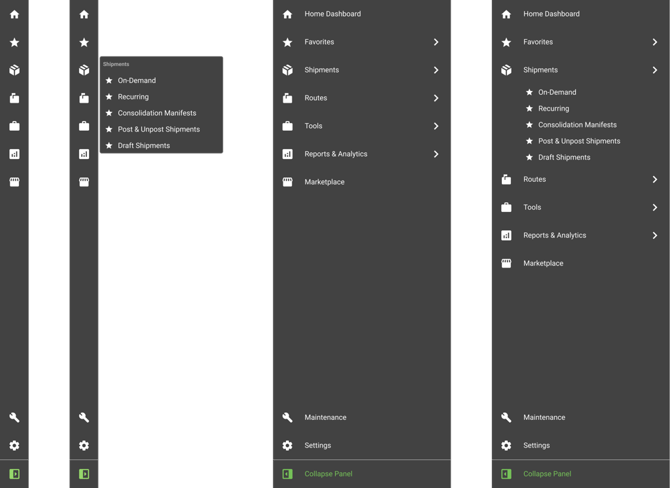Click Collapse Panel in the rightmost expanded panel
670x488 pixels.
coord(547,473)
